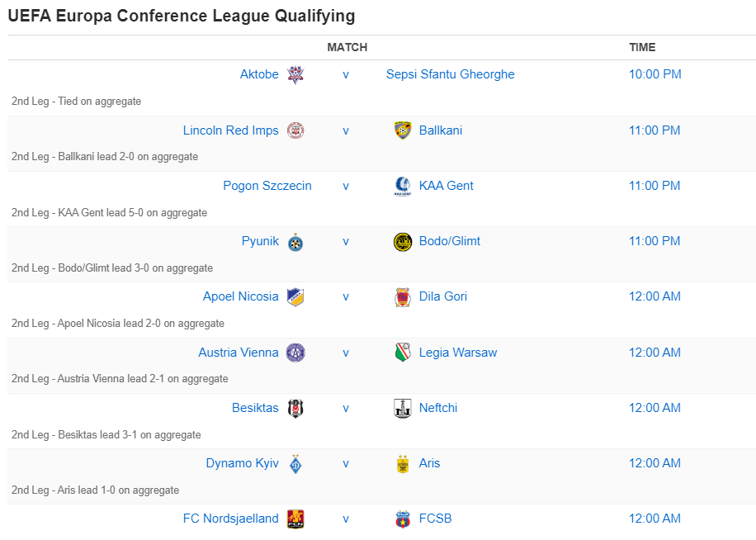Click the FCSB club badge
This screenshot has width=756, height=540.
(x=403, y=519)
